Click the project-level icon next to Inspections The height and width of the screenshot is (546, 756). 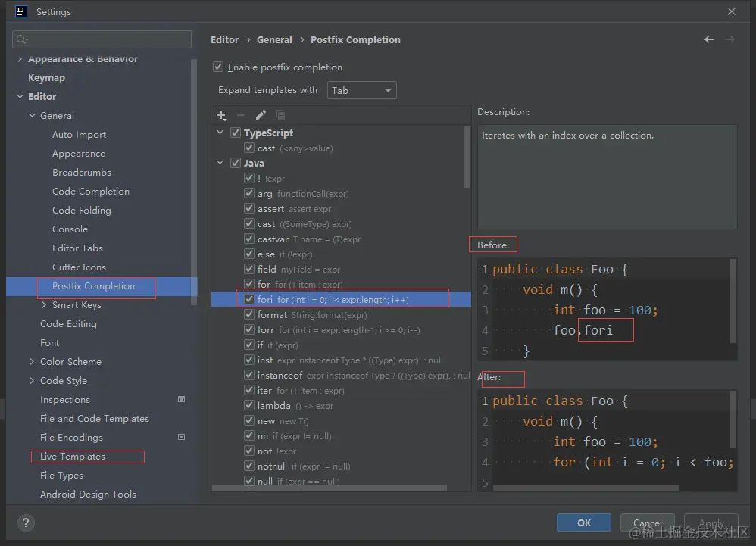click(182, 399)
